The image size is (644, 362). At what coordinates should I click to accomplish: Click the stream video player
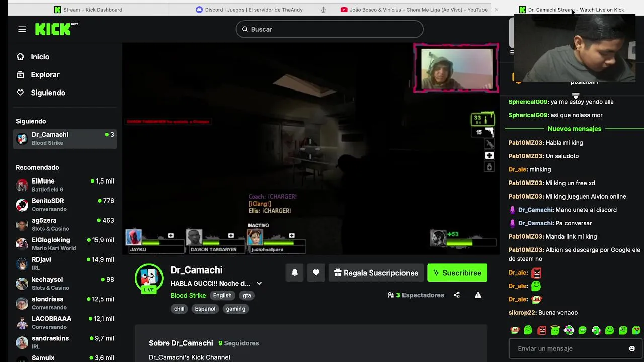[x=310, y=149]
